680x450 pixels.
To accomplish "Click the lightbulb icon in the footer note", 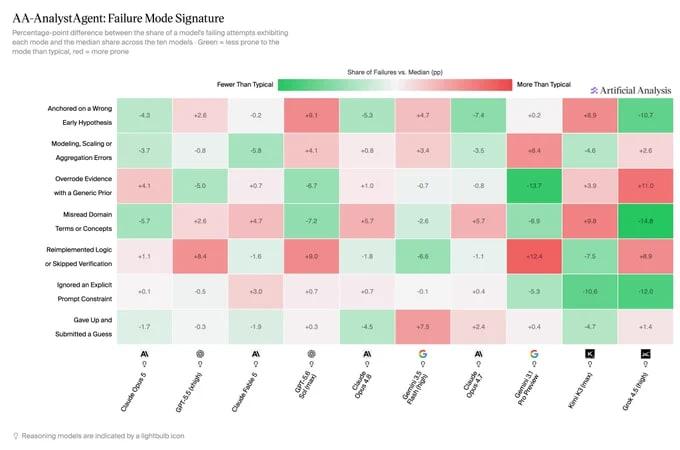I will pyautogui.click(x=16, y=436).
